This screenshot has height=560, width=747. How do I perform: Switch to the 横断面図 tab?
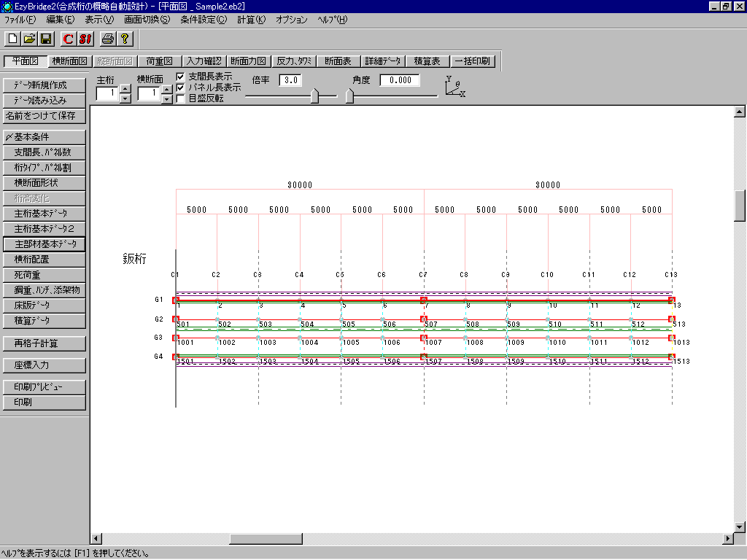click(69, 61)
